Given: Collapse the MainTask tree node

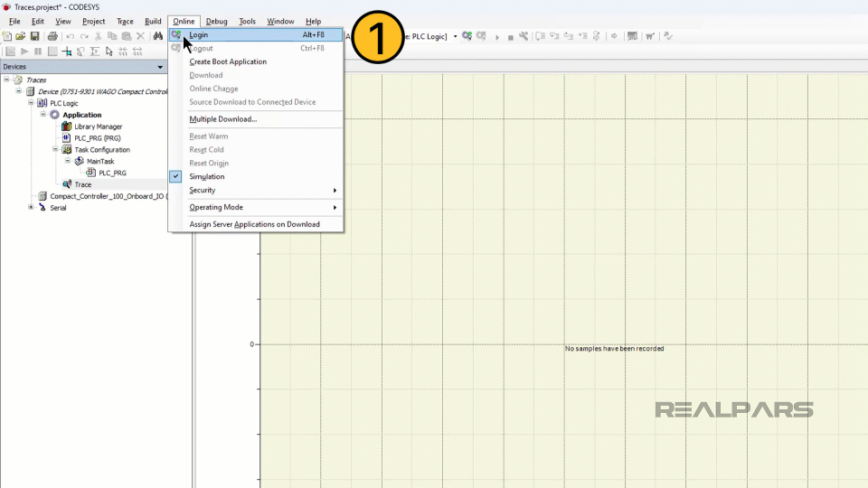Looking at the screenshot, I should coord(68,161).
